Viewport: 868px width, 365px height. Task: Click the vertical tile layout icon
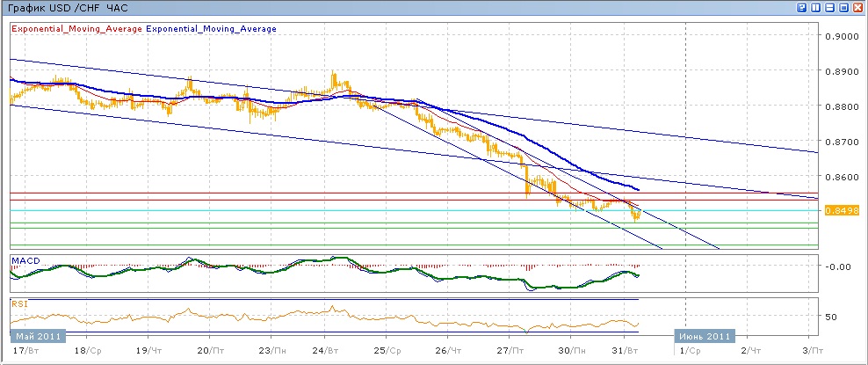pyautogui.click(x=816, y=7)
